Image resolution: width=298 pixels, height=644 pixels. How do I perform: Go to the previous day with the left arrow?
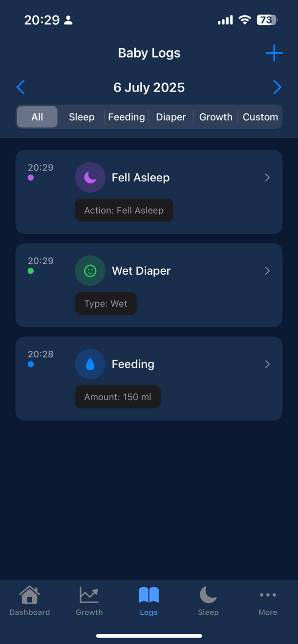tap(21, 87)
